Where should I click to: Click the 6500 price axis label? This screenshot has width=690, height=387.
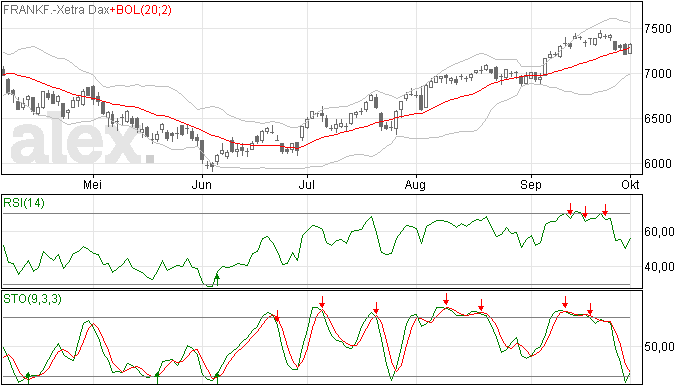[x=658, y=119]
